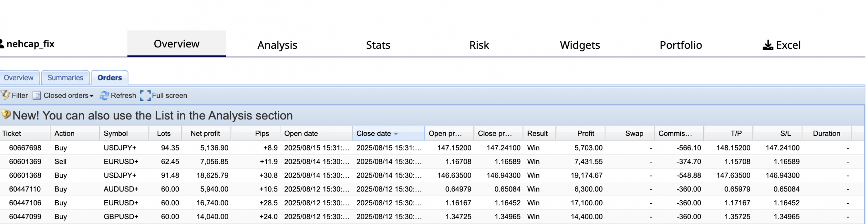The image size is (868, 224).
Task: Click the user profile icon beside nehcap_fix
Action: click(x=2, y=44)
